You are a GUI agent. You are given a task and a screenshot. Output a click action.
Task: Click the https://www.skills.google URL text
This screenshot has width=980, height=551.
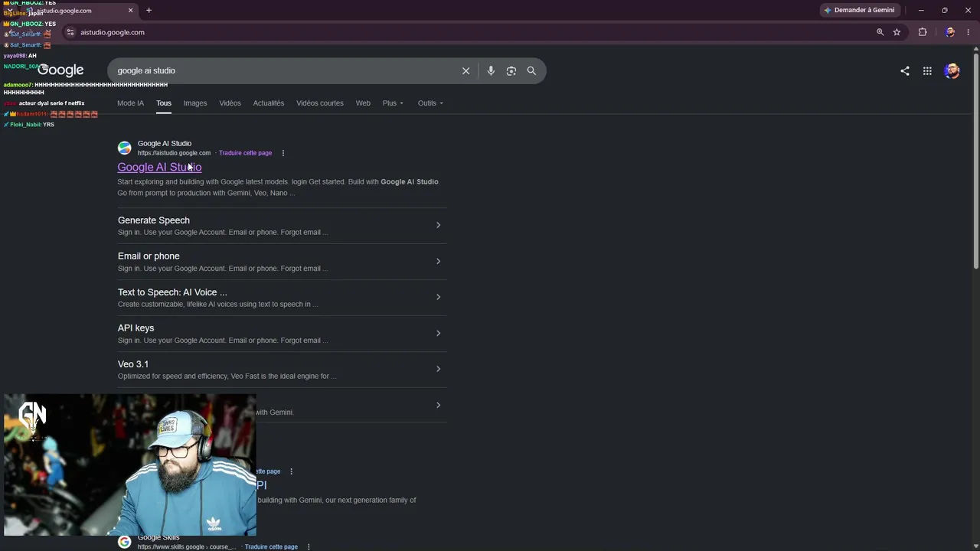pos(187,547)
